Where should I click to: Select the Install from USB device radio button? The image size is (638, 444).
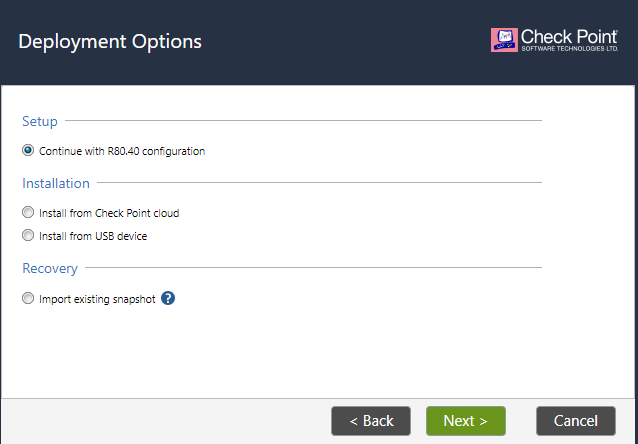28,236
